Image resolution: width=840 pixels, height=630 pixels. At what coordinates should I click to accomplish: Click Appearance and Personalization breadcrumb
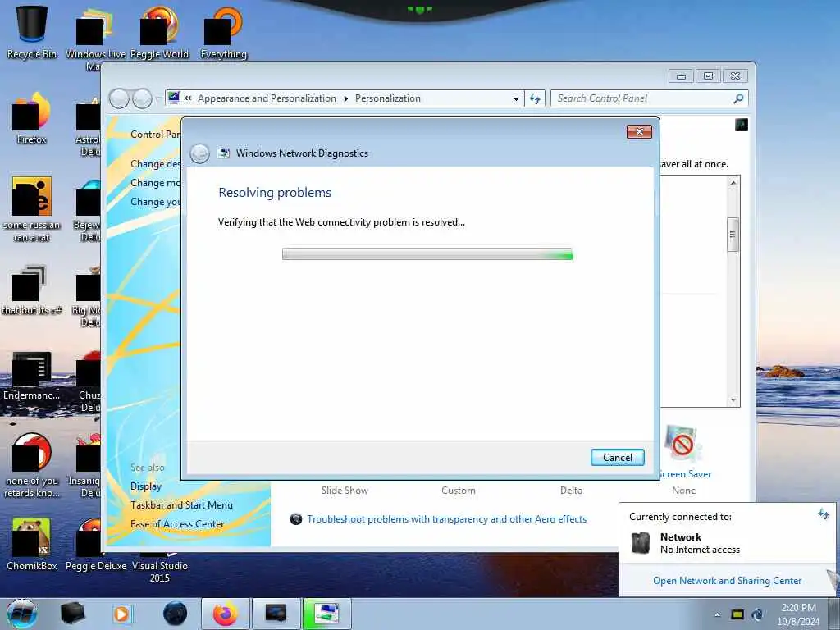(x=267, y=98)
